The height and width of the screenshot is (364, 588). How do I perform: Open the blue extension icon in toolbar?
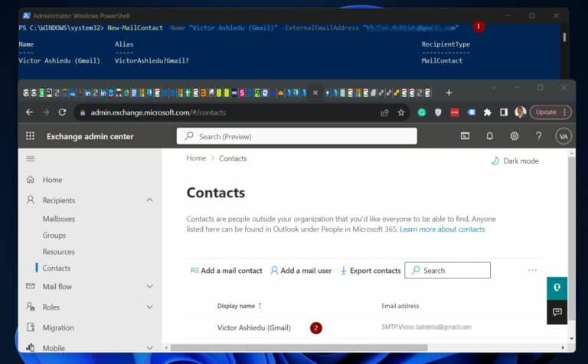point(471,112)
